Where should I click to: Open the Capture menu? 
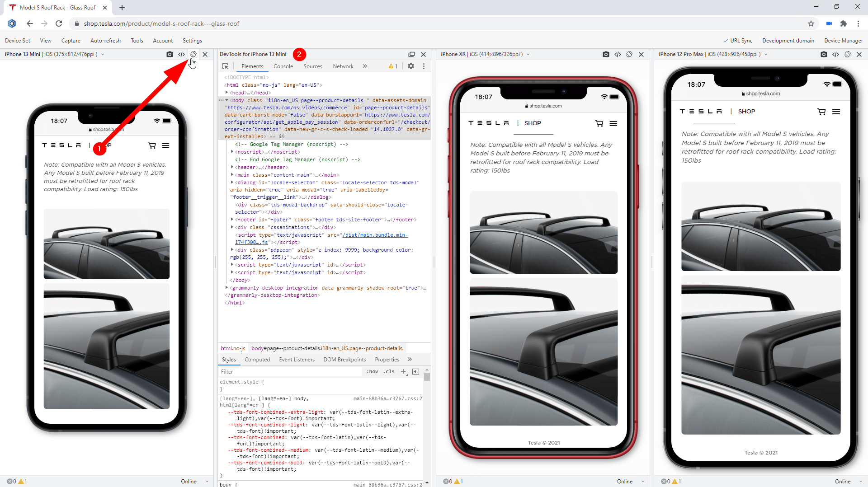[71, 40]
